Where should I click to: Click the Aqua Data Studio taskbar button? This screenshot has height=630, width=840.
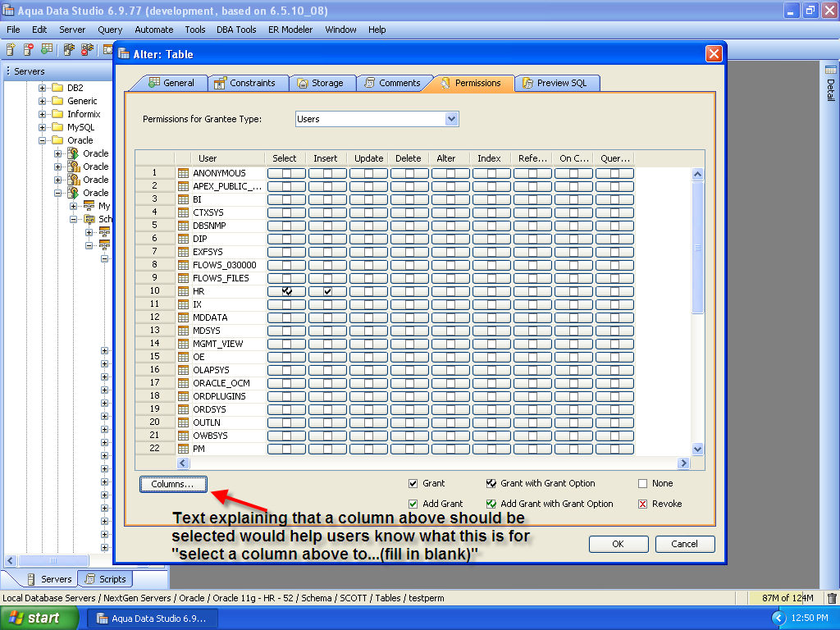pyautogui.click(x=152, y=619)
